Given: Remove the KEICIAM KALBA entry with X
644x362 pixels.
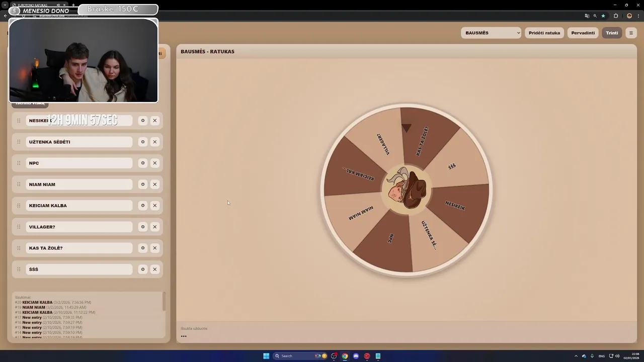Looking at the screenshot, I should (155, 206).
